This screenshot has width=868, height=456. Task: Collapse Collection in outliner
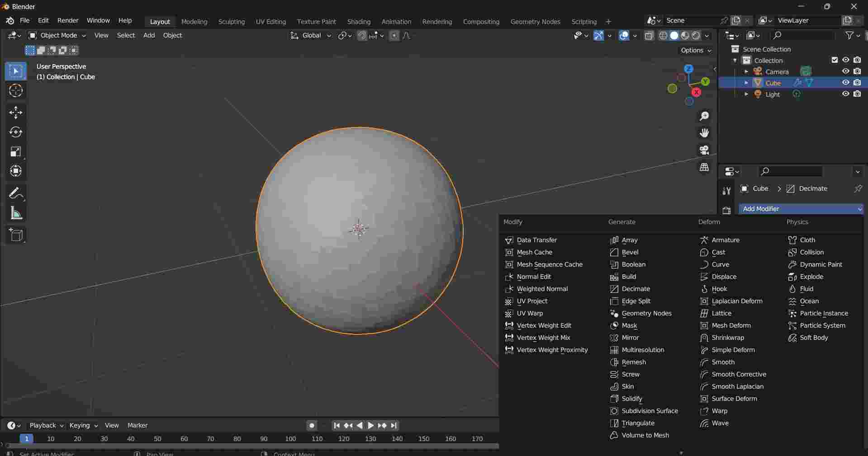(735, 60)
